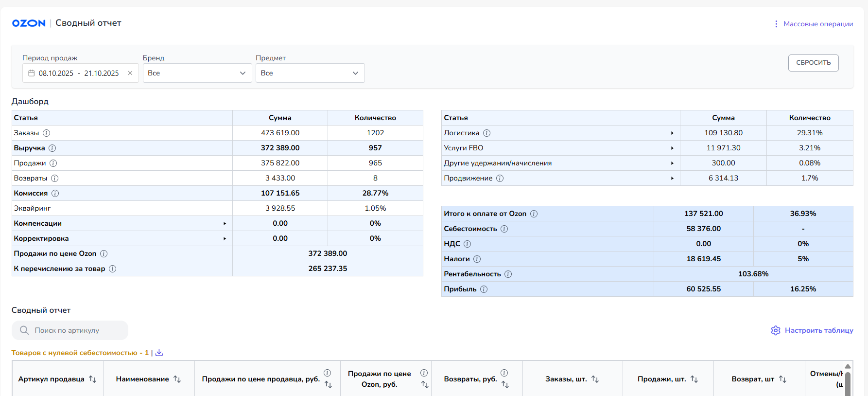Click the info icon next to Логистика

pyautogui.click(x=487, y=133)
